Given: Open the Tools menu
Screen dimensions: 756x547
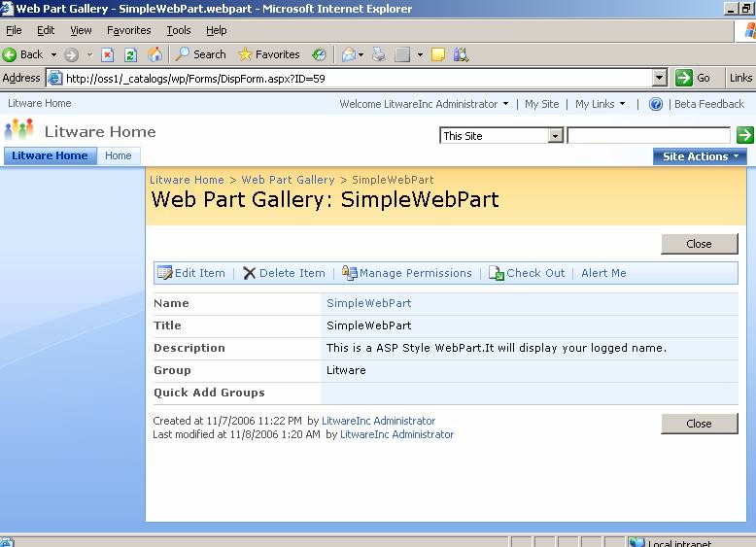Looking at the screenshot, I should coord(179,30).
